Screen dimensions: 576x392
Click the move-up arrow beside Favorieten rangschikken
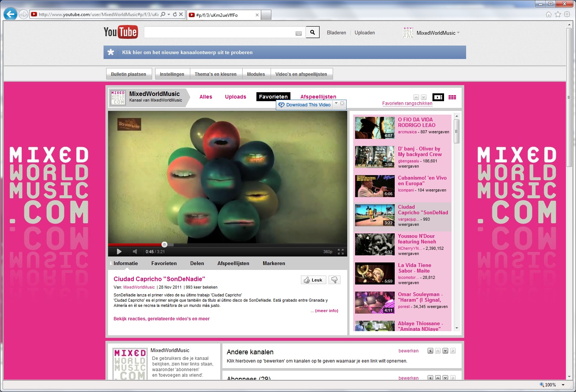click(416, 97)
